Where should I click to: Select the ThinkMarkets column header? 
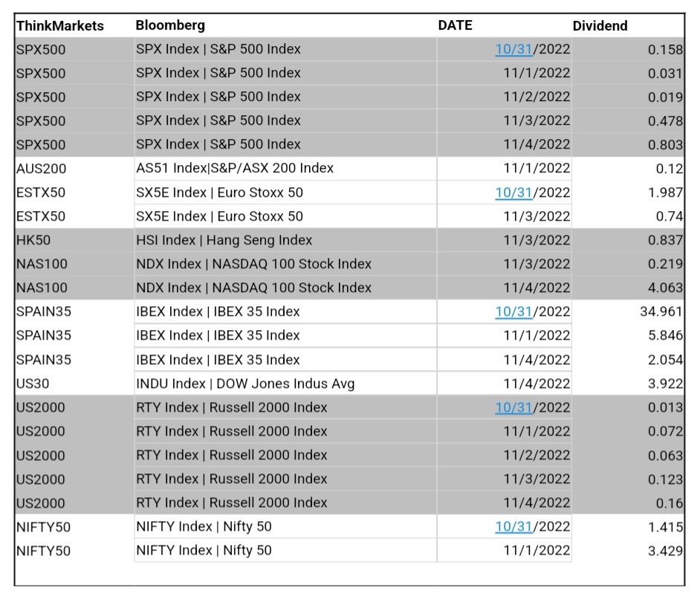tap(60, 25)
